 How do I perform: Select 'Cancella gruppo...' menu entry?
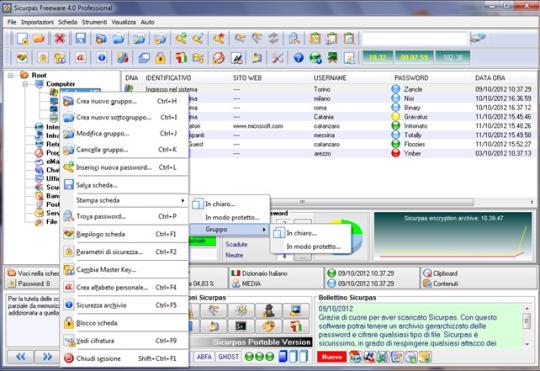click(125, 150)
